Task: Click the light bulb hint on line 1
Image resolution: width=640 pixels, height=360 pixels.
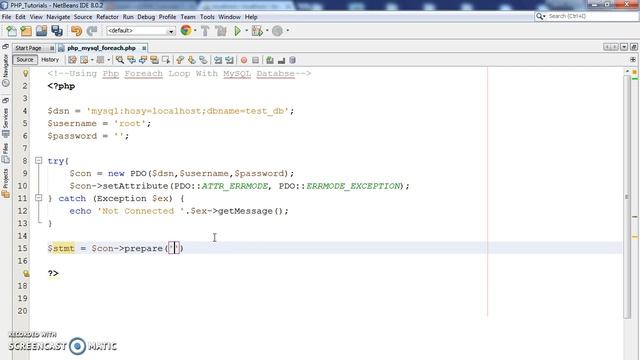Action: (x=25, y=73)
